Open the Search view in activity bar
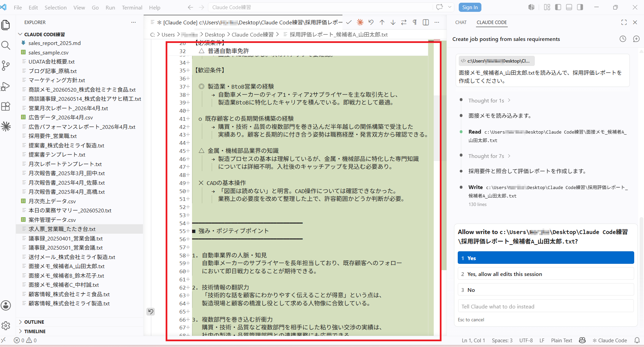644x347 pixels. tap(6, 45)
